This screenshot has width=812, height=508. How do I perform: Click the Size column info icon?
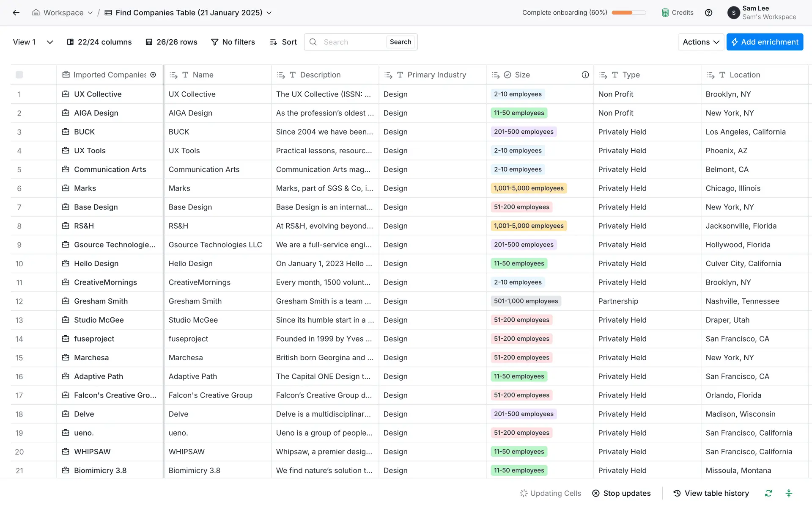coord(585,75)
